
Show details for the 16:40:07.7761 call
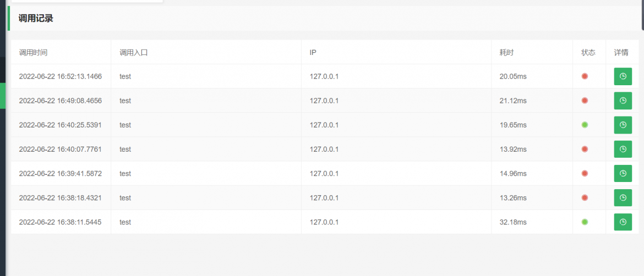pos(623,149)
